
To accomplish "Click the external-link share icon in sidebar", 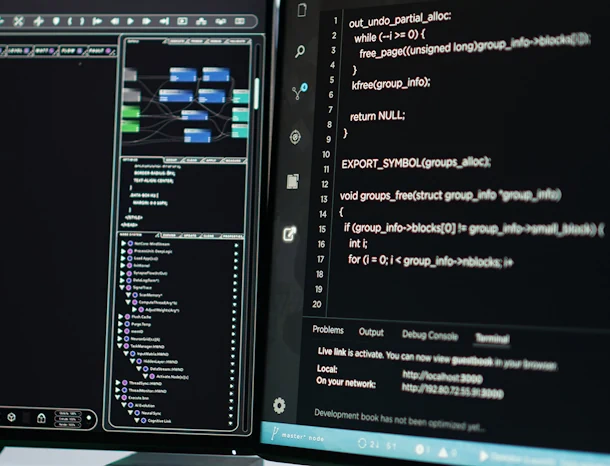I will pyautogui.click(x=290, y=233).
